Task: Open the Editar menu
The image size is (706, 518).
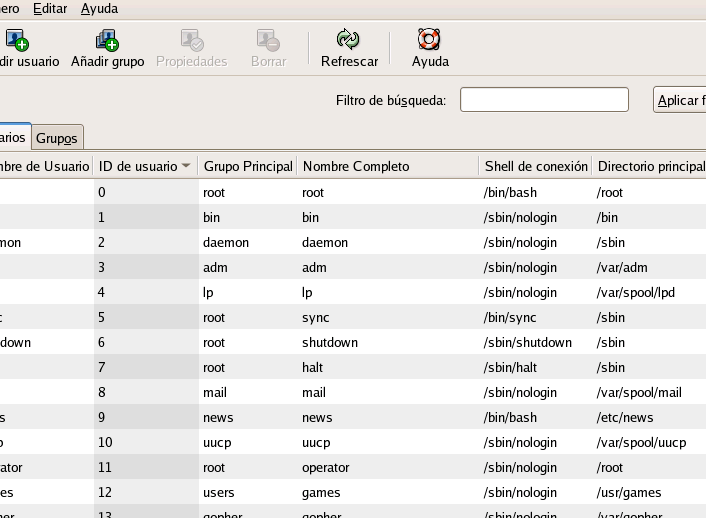Action: coord(50,9)
